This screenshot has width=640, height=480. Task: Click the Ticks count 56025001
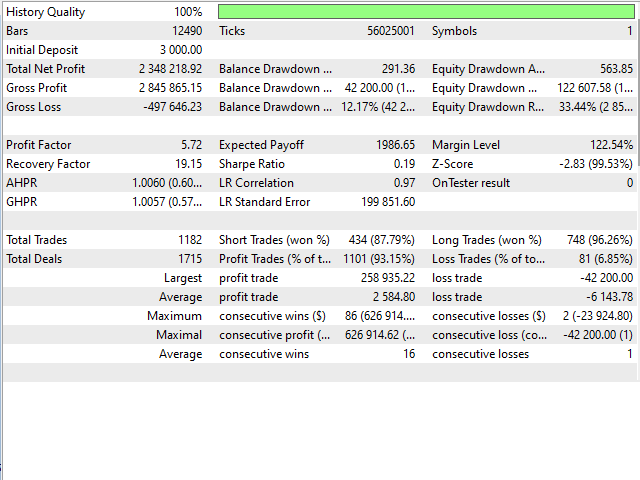point(391,31)
